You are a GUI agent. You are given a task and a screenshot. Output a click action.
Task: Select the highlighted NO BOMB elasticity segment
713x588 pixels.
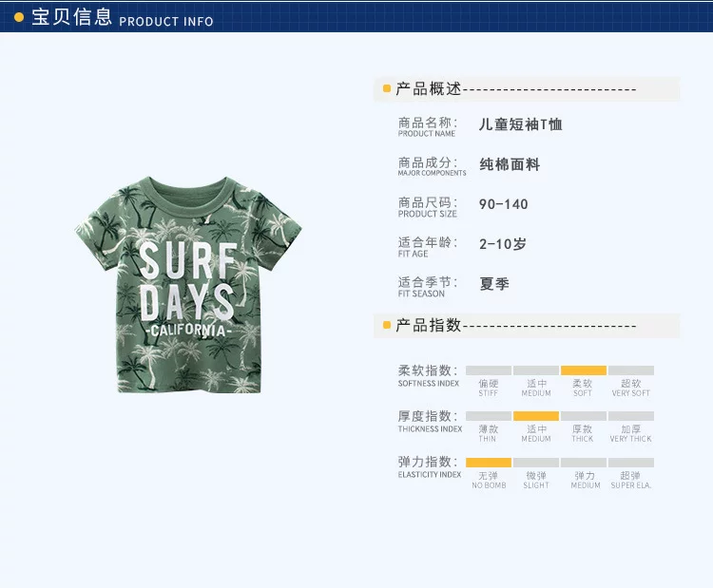pyautogui.click(x=489, y=463)
